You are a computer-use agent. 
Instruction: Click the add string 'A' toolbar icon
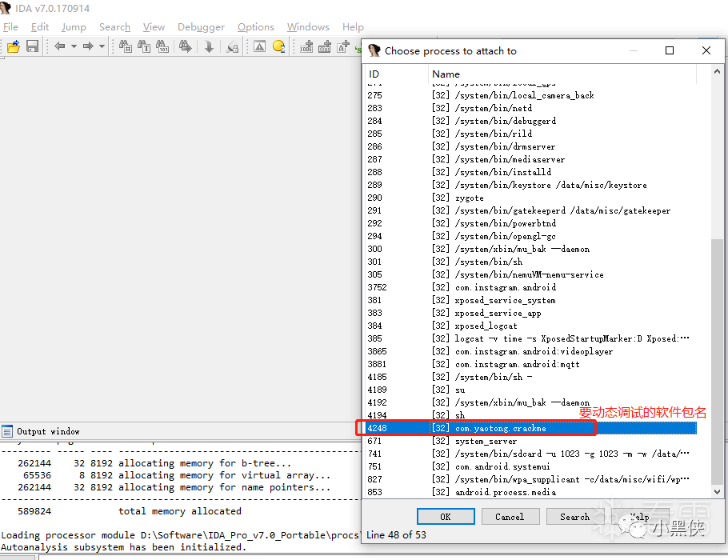click(x=343, y=46)
